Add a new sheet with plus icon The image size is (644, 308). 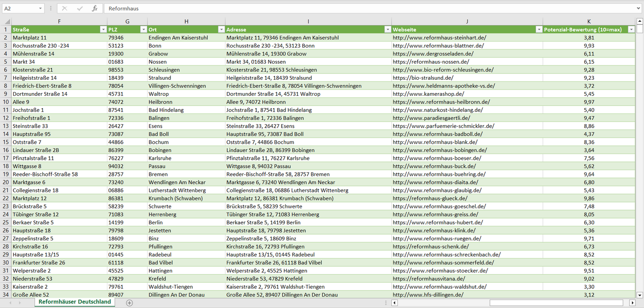(x=129, y=303)
